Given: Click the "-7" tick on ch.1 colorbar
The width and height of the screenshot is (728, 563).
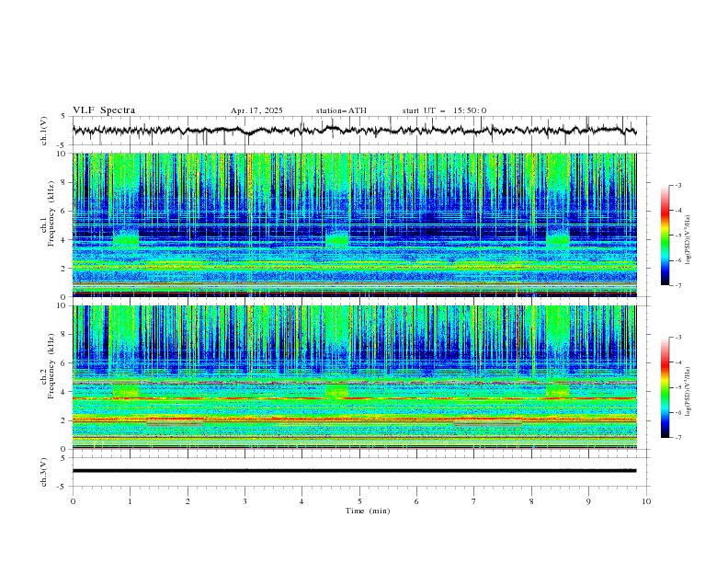Looking at the screenshot, I should pyautogui.click(x=677, y=285).
